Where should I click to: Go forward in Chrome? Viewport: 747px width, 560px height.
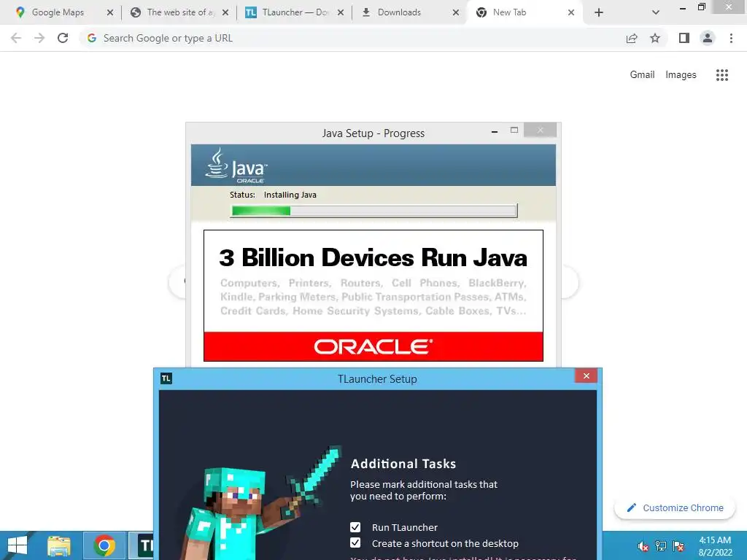[39, 38]
